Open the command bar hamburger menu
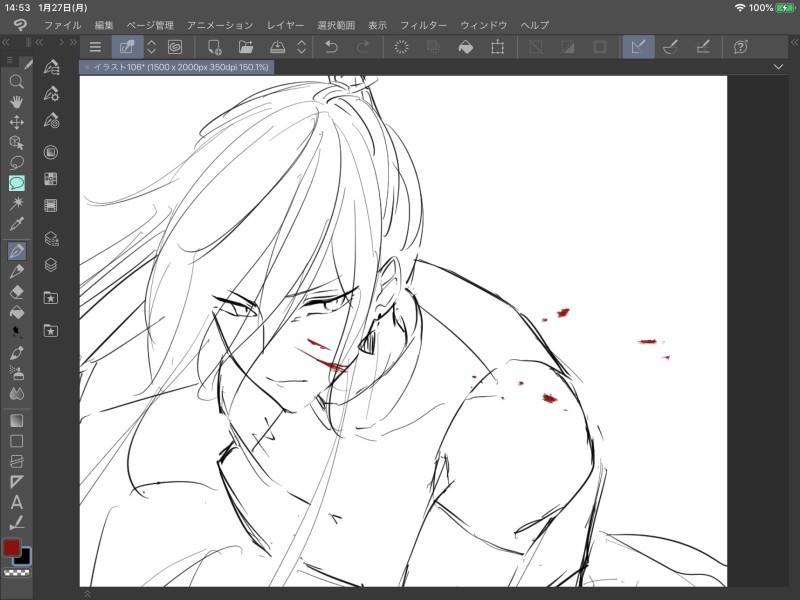The image size is (800, 600). coord(95,47)
